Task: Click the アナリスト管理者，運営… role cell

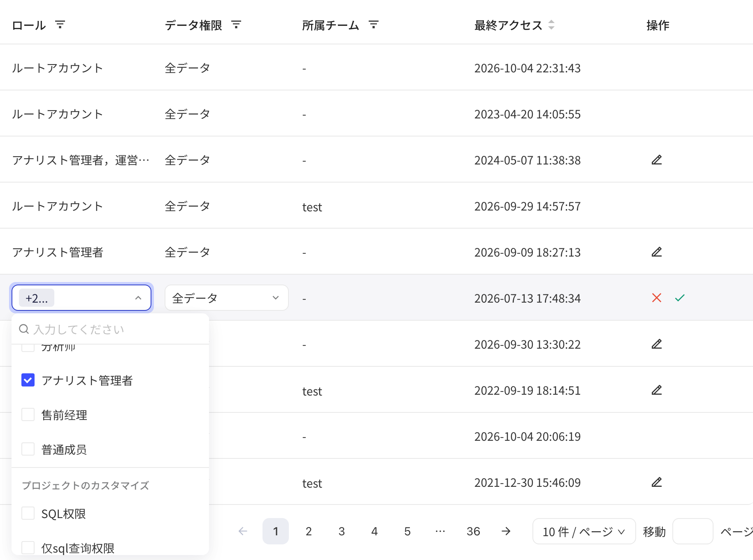Action: (81, 160)
